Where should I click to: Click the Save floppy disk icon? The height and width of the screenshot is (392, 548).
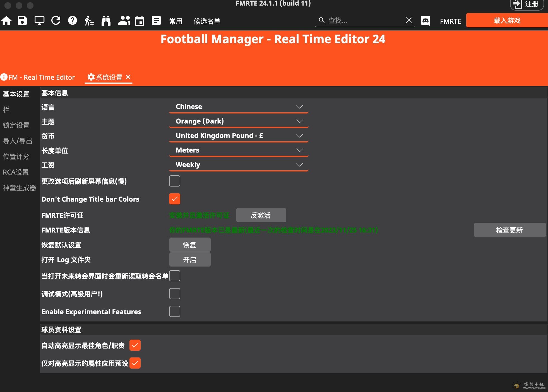click(22, 21)
